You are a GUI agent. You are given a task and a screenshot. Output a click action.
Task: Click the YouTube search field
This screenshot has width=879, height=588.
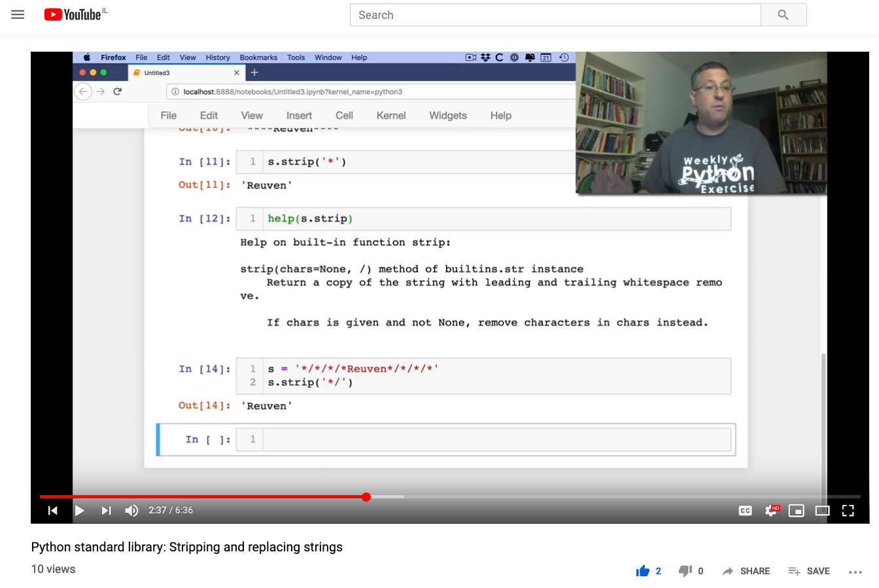(555, 15)
